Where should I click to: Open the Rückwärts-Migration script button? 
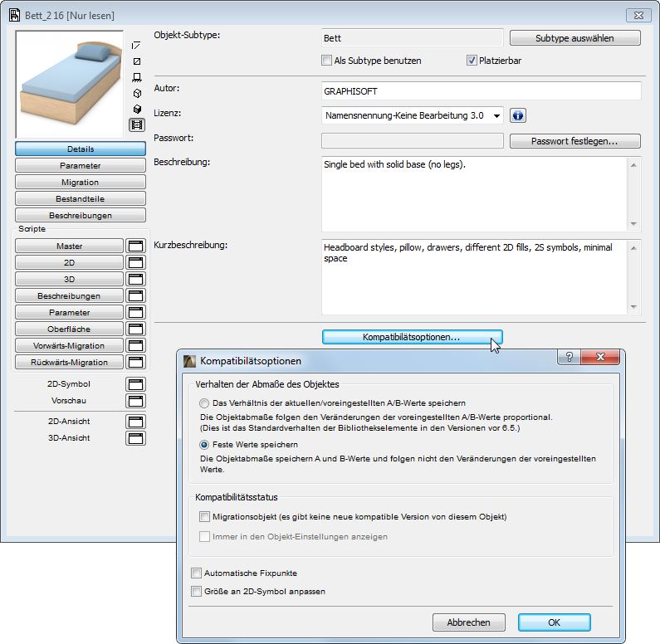pyautogui.click(x=70, y=362)
